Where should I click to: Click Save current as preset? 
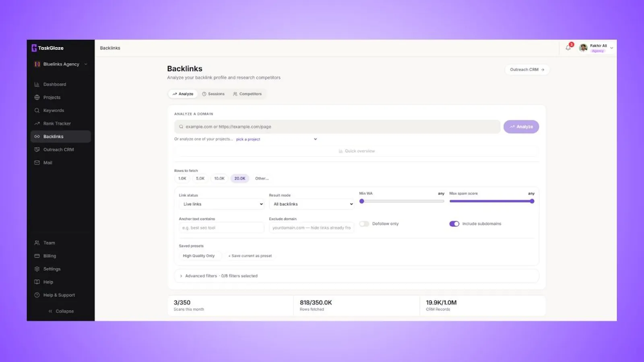click(x=250, y=256)
